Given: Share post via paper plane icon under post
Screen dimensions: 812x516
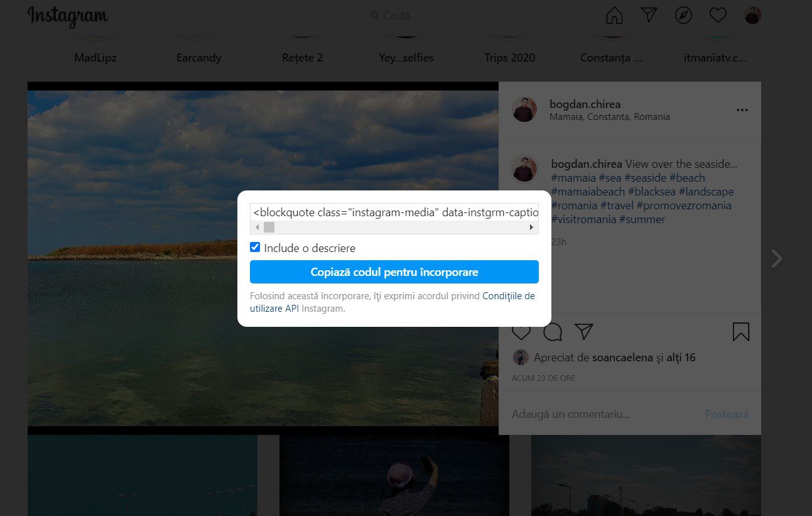Looking at the screenshot, I should [x=584, y=332].
